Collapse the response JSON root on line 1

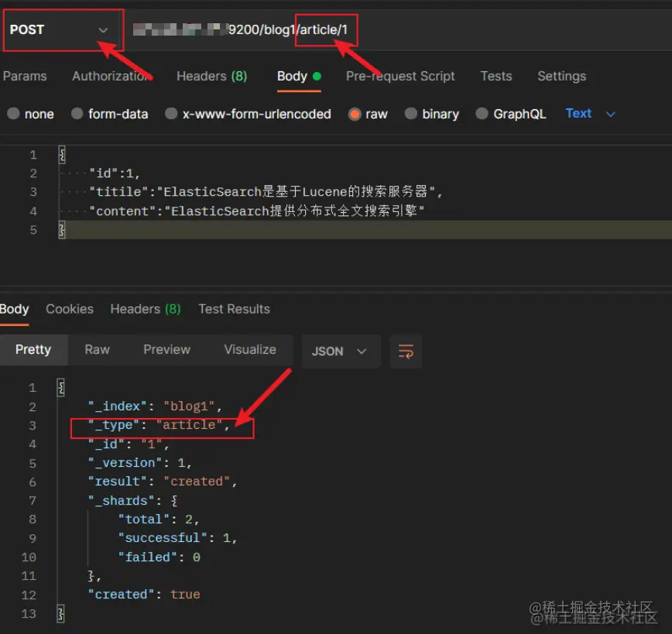click(61, 388)
